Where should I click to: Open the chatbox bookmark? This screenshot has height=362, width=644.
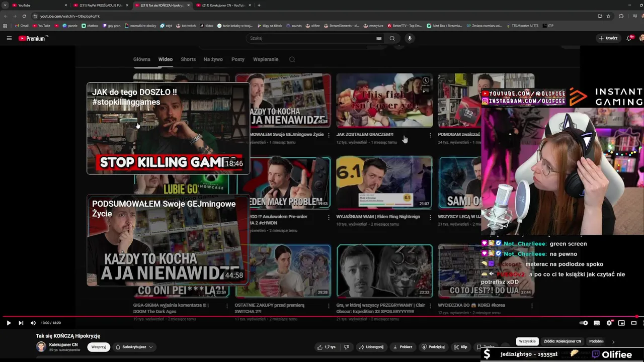point(90,26)
